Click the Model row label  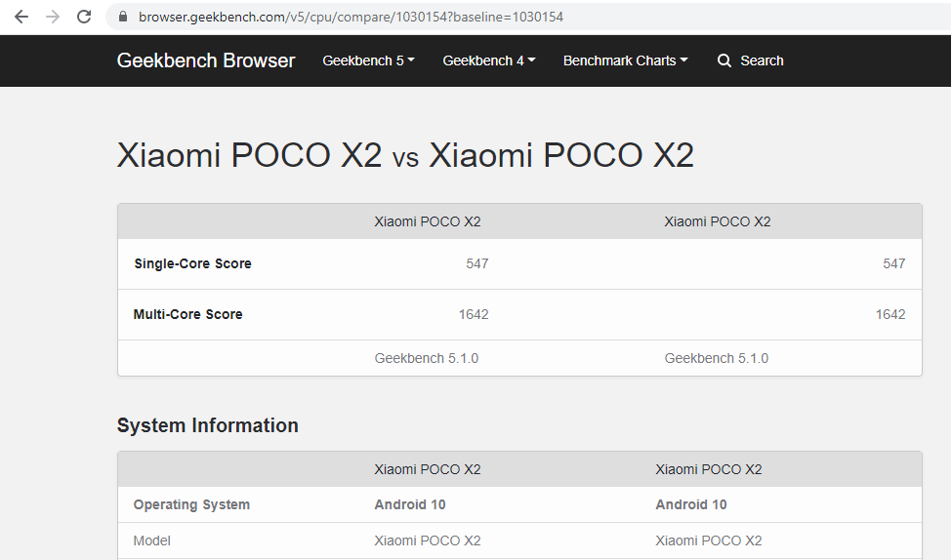point(151,540)
